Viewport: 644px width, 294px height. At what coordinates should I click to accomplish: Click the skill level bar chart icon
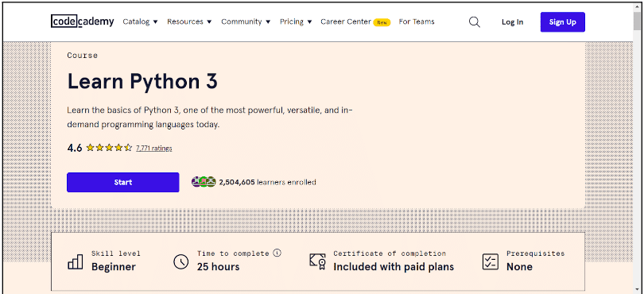click(76, 261)
